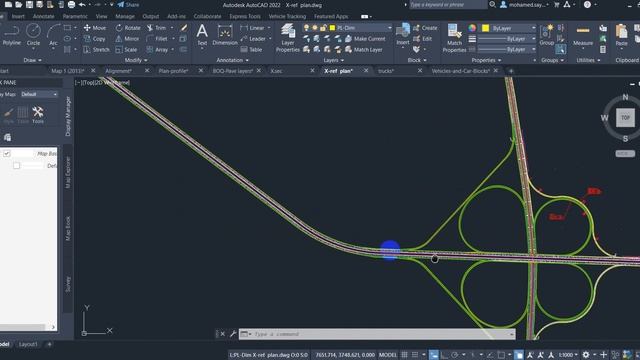Viewport: 640px width, 360px height.
Task: Expand the Draw panel
Action: (x=32, y=60)
